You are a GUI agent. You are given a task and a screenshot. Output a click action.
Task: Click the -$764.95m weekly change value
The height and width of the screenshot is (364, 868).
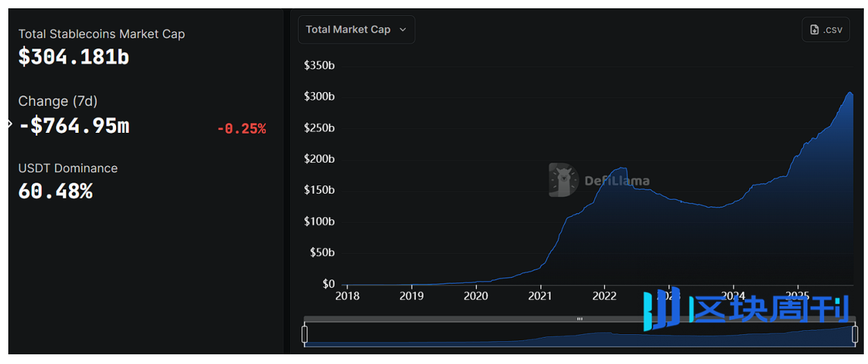point(74,126)
